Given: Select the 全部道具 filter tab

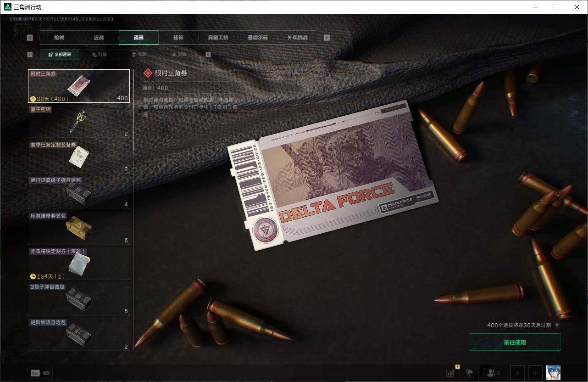Looking at the screenshot, I should (60, 54).
